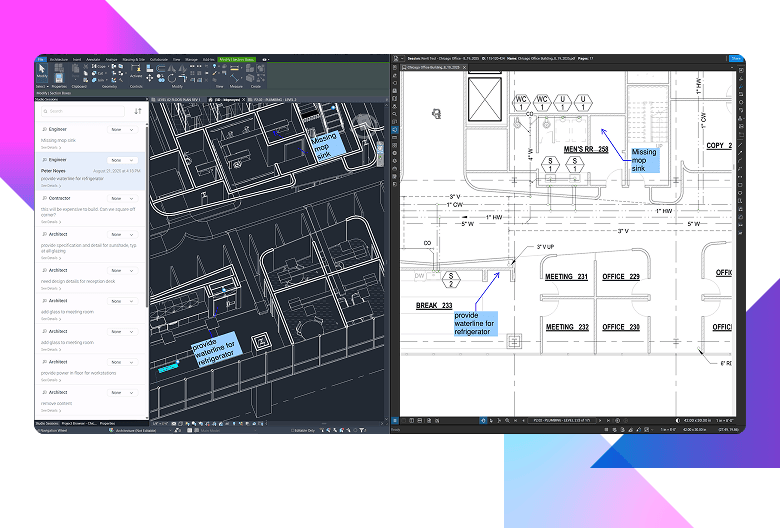This screenshot has height=528, width=780.
Task: Open status dropdown for Missing mop sink comment
Action: (x=119, y=130)
